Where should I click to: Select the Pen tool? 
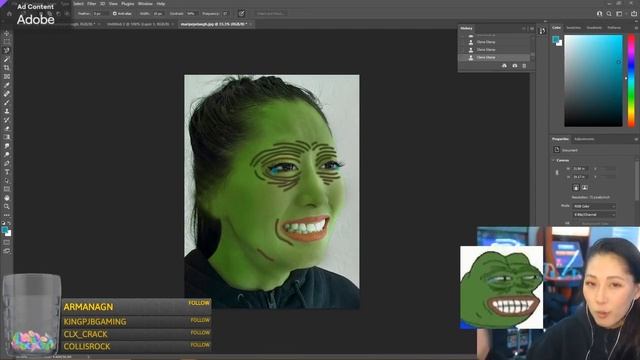coord(7,163)
